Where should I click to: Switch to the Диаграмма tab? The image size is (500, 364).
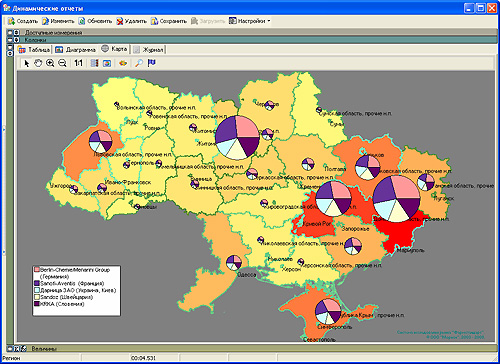(x=76, y=50)
